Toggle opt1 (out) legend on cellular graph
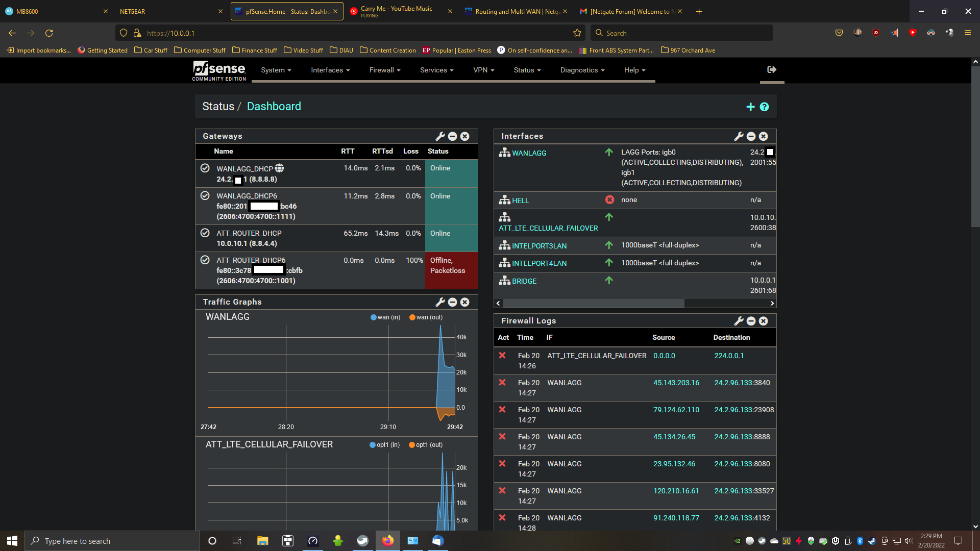Screen dimensions: 980x551 [426, 445]
